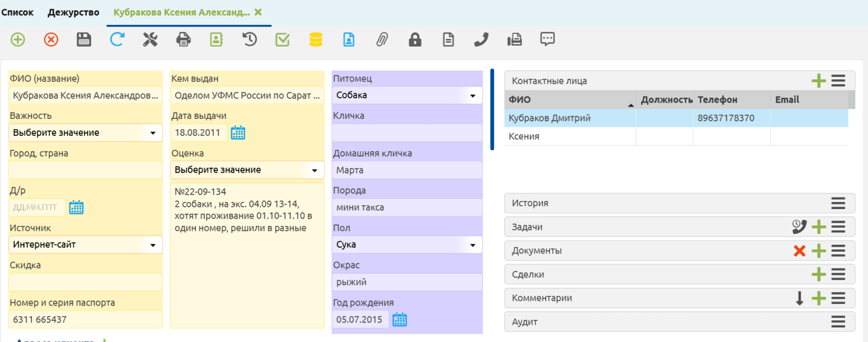Click the Домашняя кличка input field
This screenshot has width=868, height=342.
(407, 170)
